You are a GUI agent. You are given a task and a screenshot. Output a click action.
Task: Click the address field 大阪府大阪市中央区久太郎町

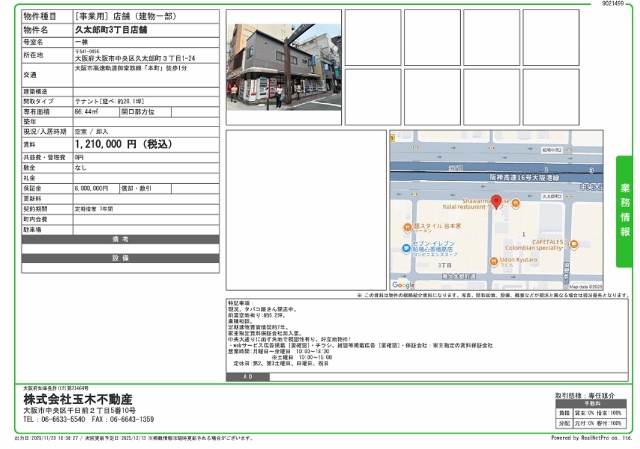coord(140,58)
